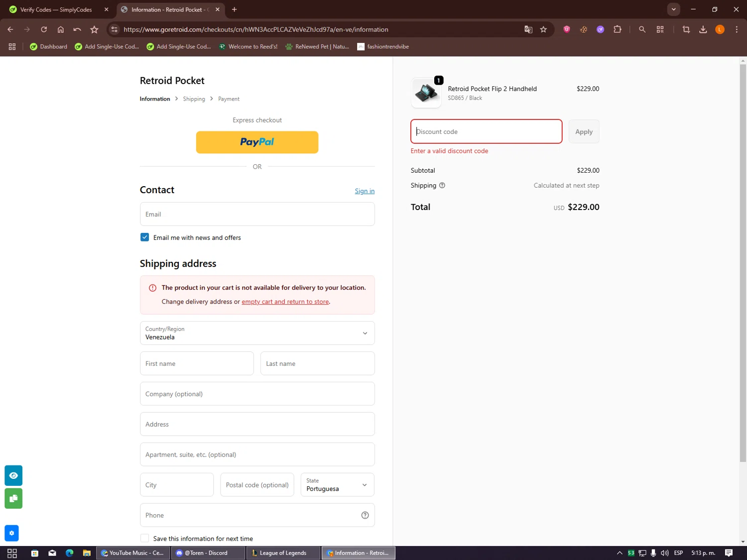Bookmark this page with address bar star
This screenshot has width=747, height=560.
[543, 29]
